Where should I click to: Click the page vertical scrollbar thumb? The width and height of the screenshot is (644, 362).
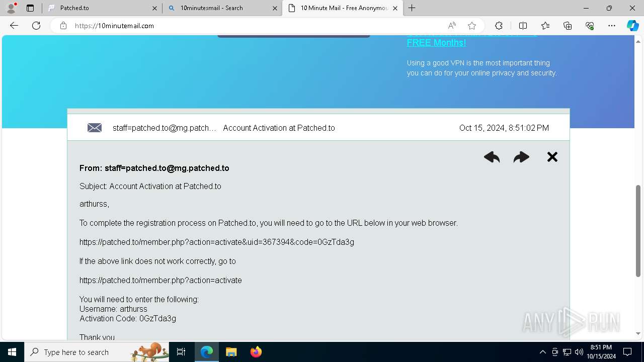coord(638,231)
